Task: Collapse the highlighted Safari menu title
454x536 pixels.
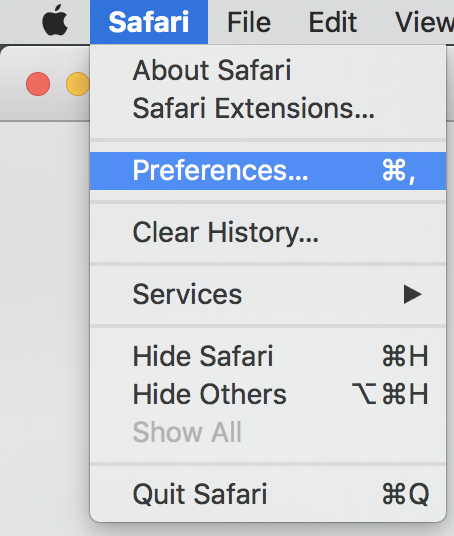Action: tap(149, 22)
